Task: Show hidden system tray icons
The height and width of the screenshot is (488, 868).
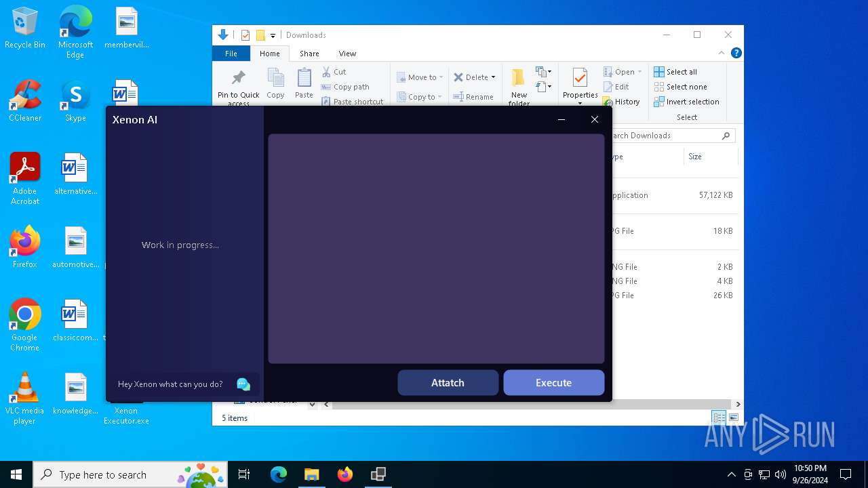Action: click(731, 474)
